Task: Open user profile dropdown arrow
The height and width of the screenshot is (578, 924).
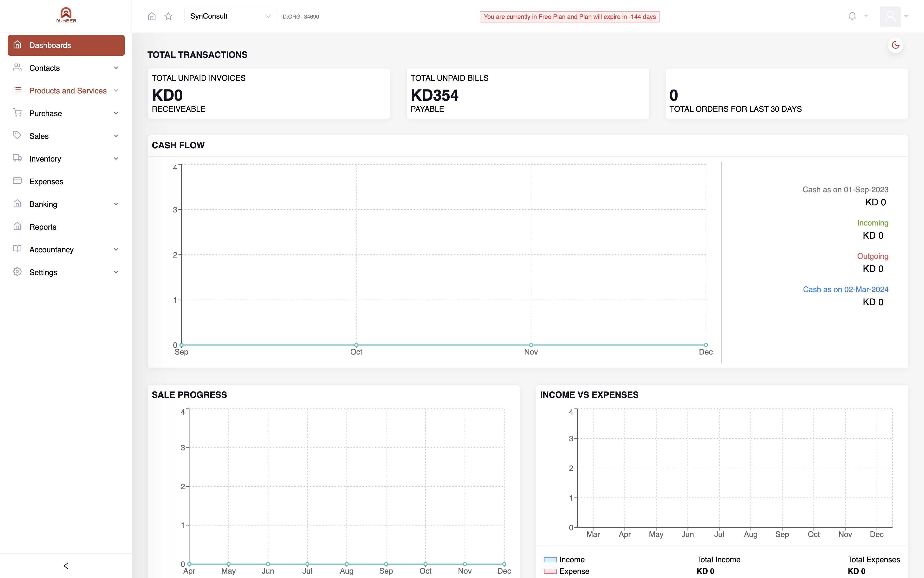Action: click(x=906, y=17)
